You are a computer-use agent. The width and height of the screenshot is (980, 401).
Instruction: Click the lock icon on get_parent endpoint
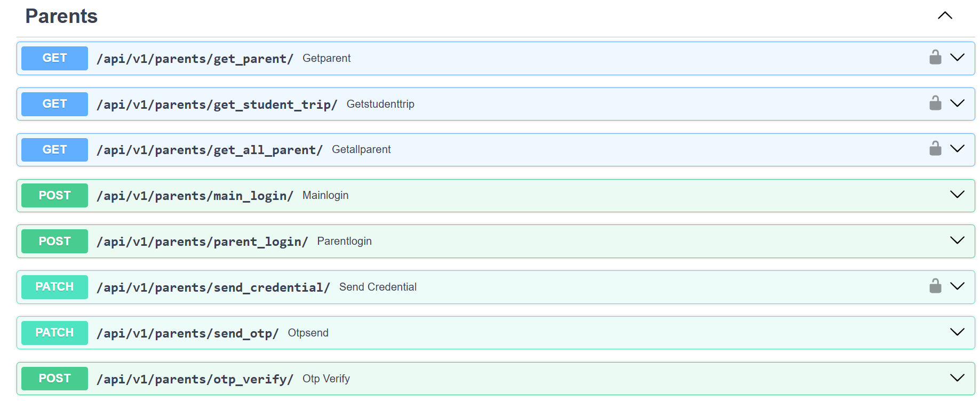tap(935, 58)
